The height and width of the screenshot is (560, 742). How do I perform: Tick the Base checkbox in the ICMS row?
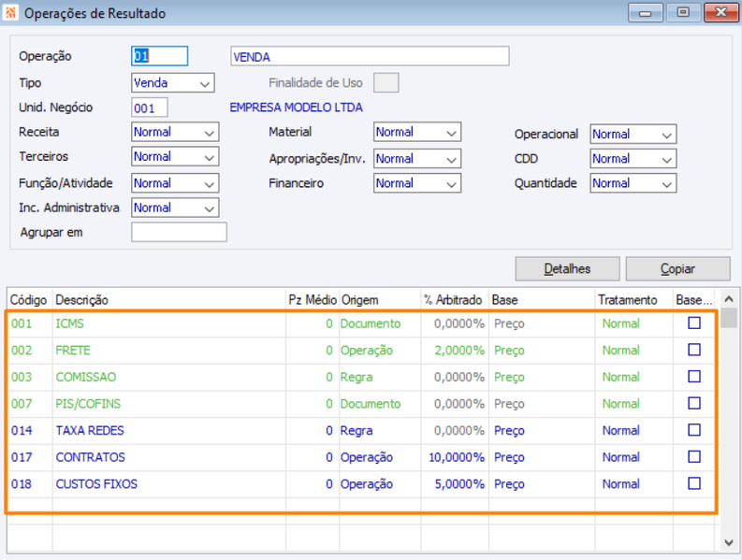[x=693, y=323]
